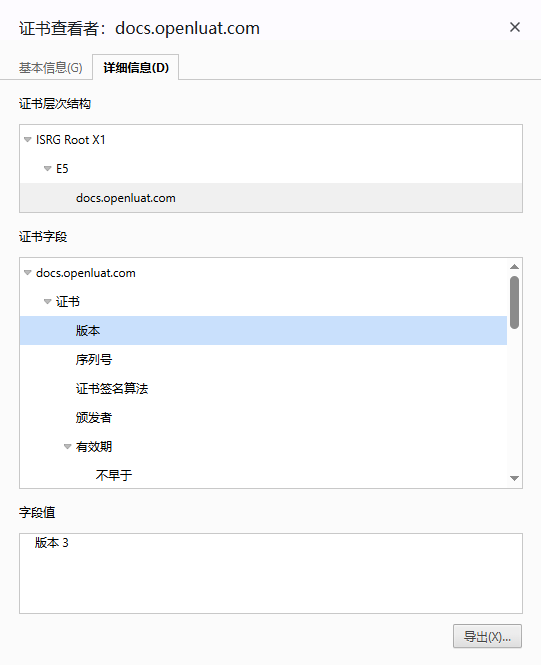Select the 详细信息(D) tab
This screenshot has height=665, width=541.
[x=136, y=67]
